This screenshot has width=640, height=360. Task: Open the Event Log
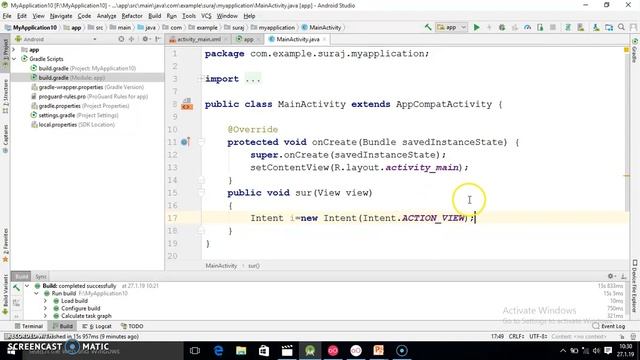coord(609,326)
